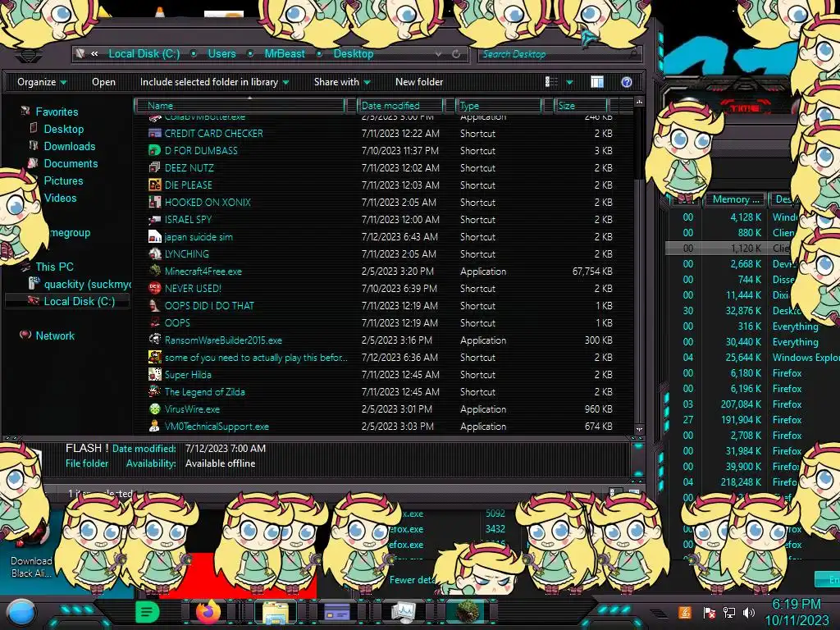Sort files by Date modified column
Screen dimensions: 840x630
tap(400, 106)
